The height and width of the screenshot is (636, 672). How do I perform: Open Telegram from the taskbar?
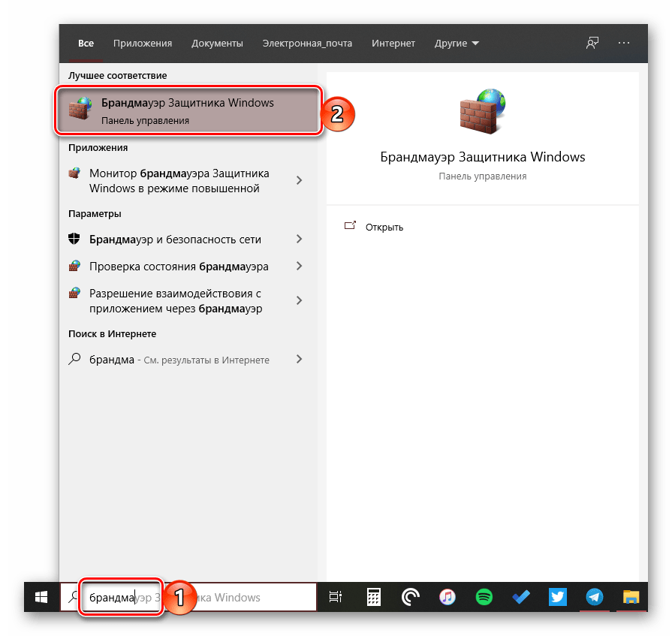click(595, 598)
